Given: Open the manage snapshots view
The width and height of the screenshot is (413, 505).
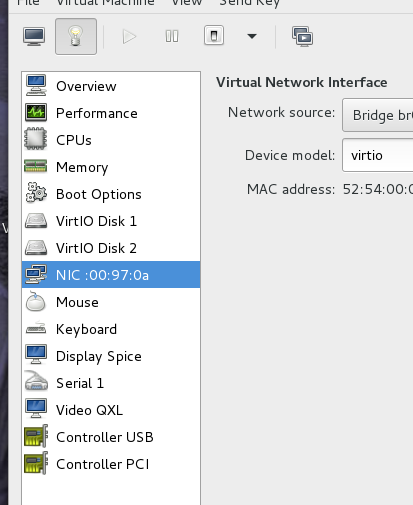Looking at the screenshot, I should (303, 36).
